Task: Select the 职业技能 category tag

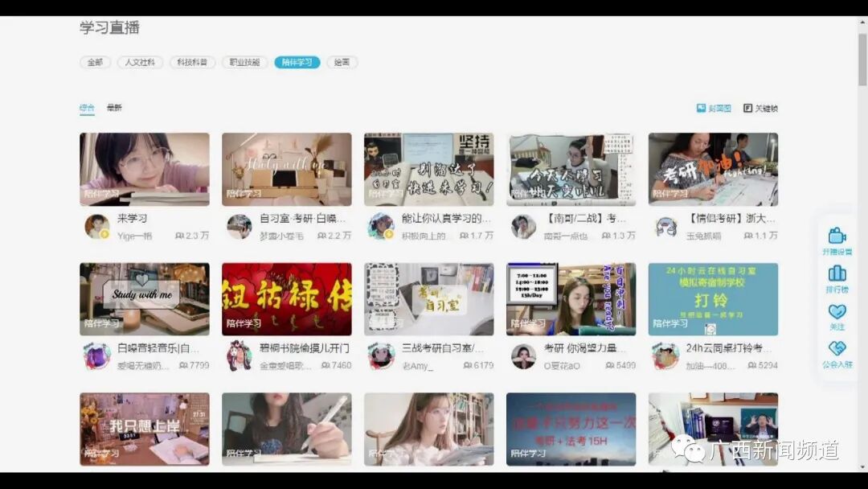Action: [244, 63]
